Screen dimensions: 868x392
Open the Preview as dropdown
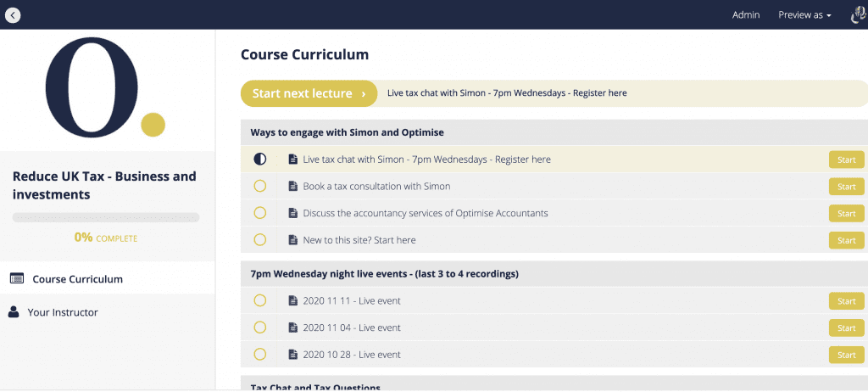(804, 15)
